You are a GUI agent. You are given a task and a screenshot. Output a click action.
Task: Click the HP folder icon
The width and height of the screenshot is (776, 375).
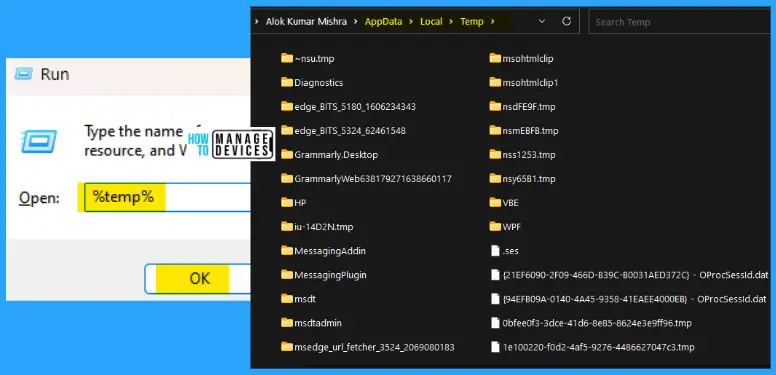click(x=287, y=202)
